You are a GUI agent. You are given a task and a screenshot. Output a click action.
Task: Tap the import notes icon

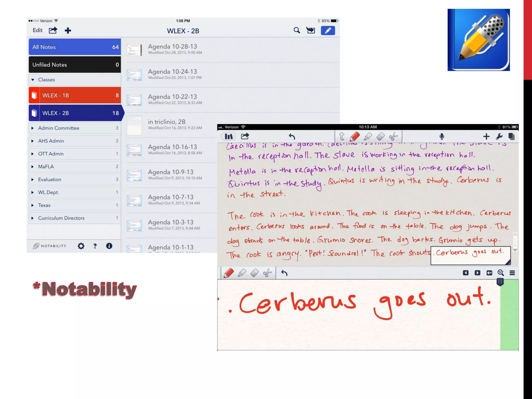[311, 30]
